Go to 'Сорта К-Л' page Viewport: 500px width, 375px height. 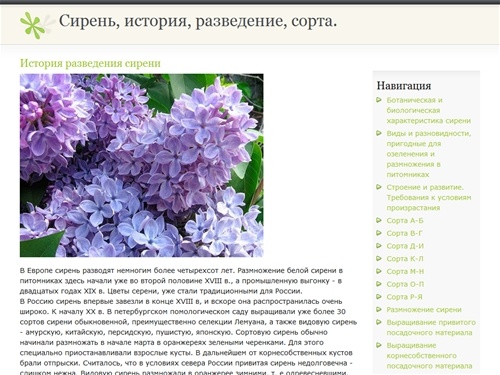coord(405,259)
